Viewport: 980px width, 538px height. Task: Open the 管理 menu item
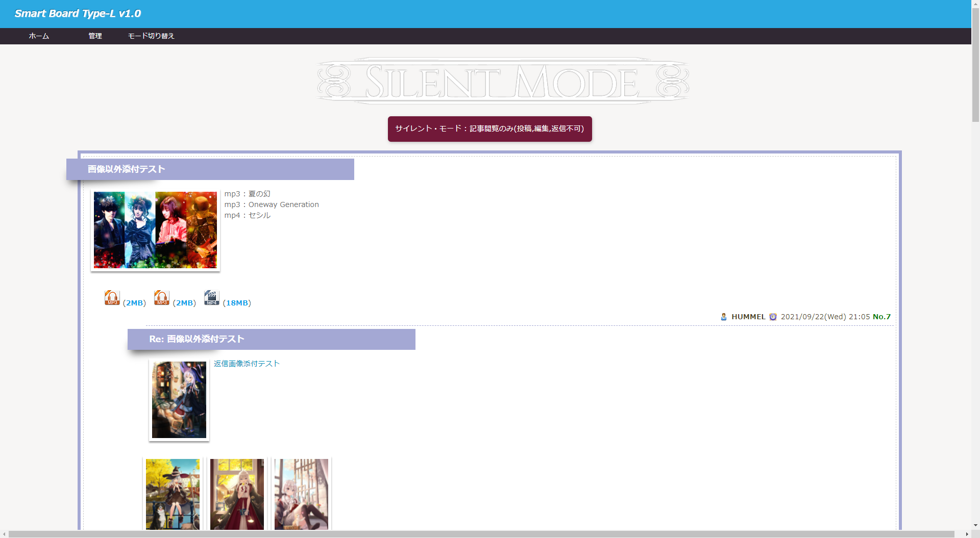pos(95,36)
